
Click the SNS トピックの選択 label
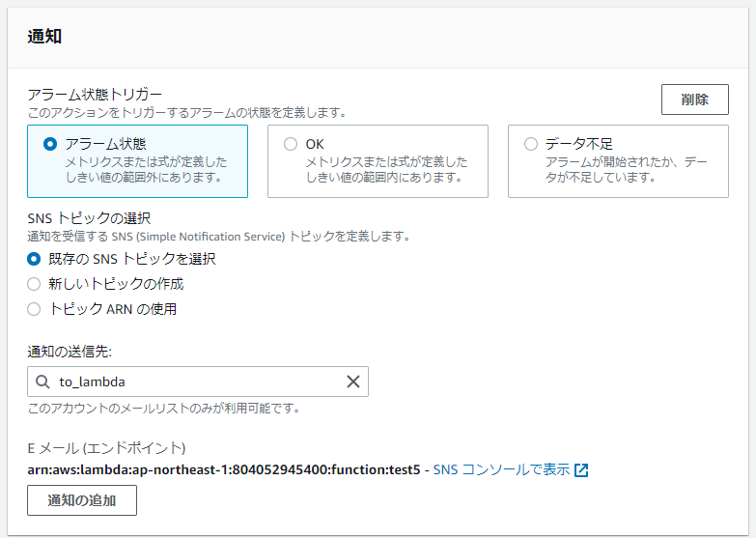pos(89,218)
